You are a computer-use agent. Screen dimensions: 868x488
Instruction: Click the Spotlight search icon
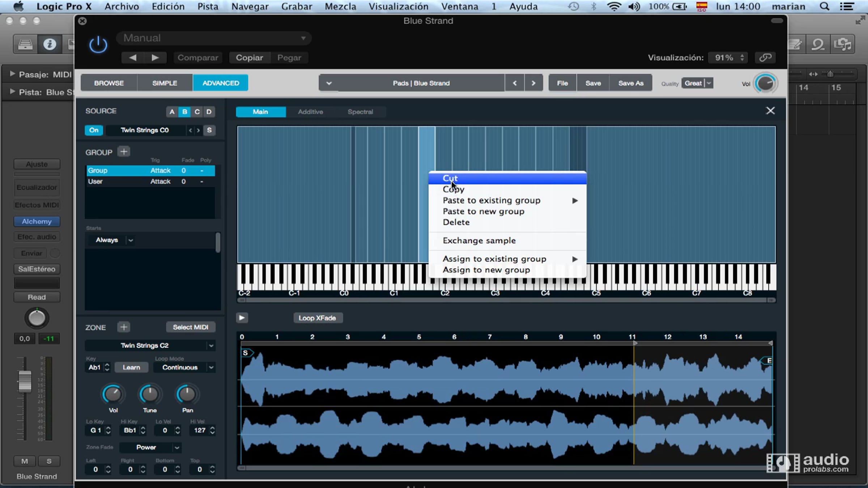pyautogui.click(x=824, y=7)
